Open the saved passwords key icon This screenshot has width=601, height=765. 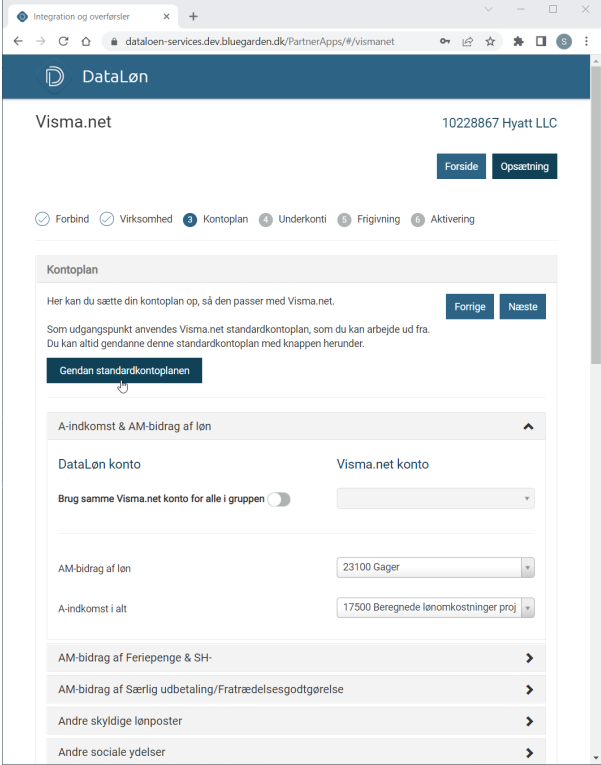(x=445, y=41)
